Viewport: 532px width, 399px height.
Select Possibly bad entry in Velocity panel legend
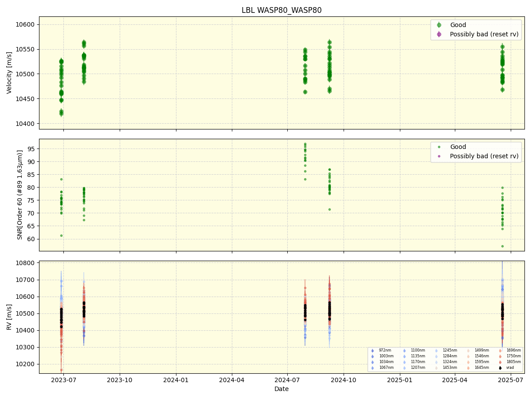[484, 34]
